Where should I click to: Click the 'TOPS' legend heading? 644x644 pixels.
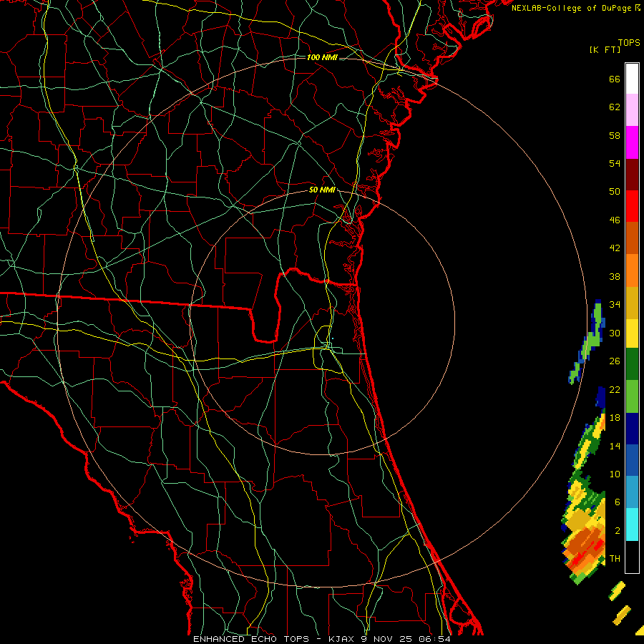(629, 43)
